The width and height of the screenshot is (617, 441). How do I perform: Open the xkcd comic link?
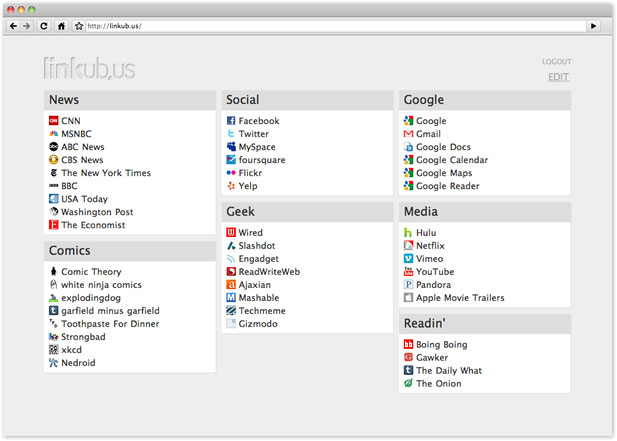click(72, 350)
